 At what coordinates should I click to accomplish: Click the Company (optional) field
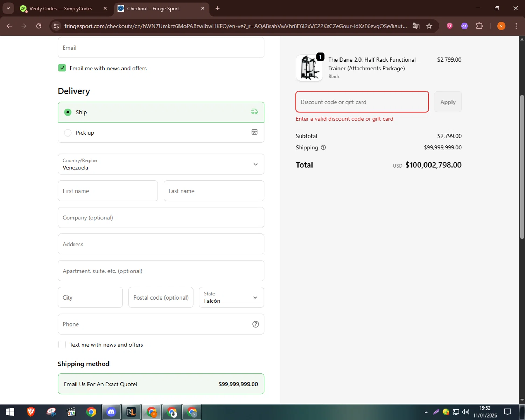161,217
